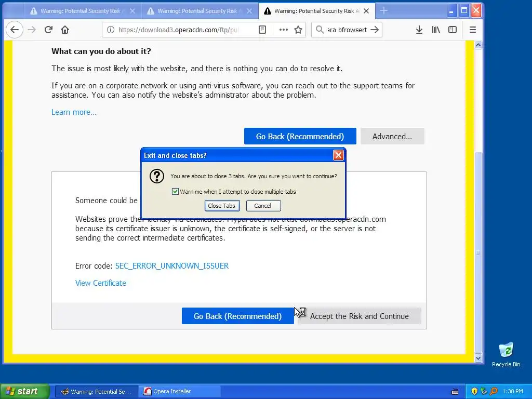
Task: Open site information icon in address bar
Action: (x=111, y=30)
